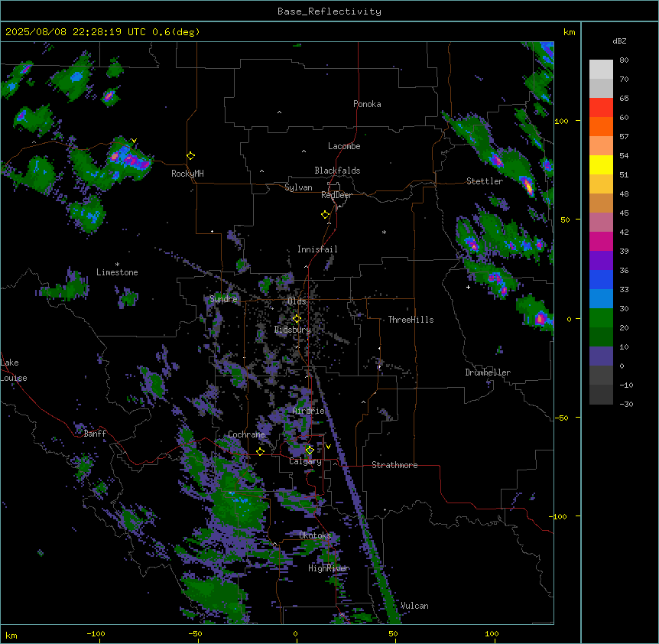Screen dimensions: 659x644
Task: Click the Limestone label
Action: pyautogui.click(x=117, y=272)
